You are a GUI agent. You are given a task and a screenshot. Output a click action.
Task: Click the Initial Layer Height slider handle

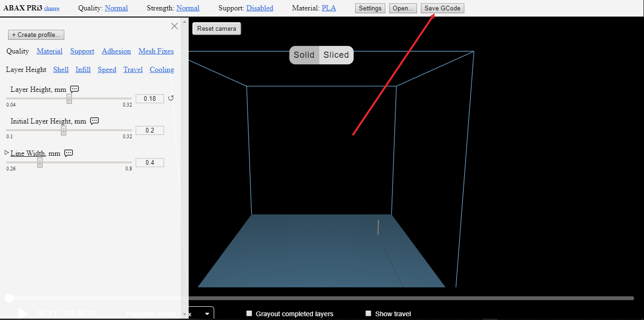(63, 130)
